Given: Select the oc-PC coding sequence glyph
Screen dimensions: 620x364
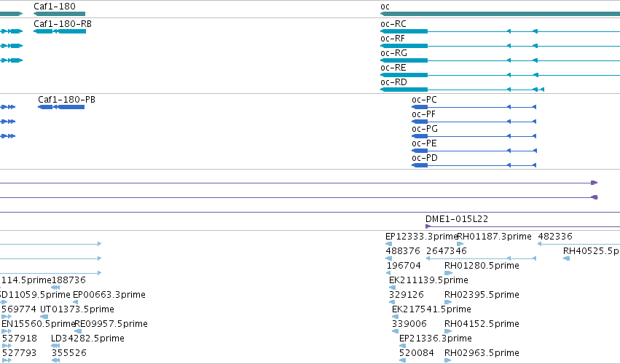Looking at the screenshot, I should (x=474, y=107).
